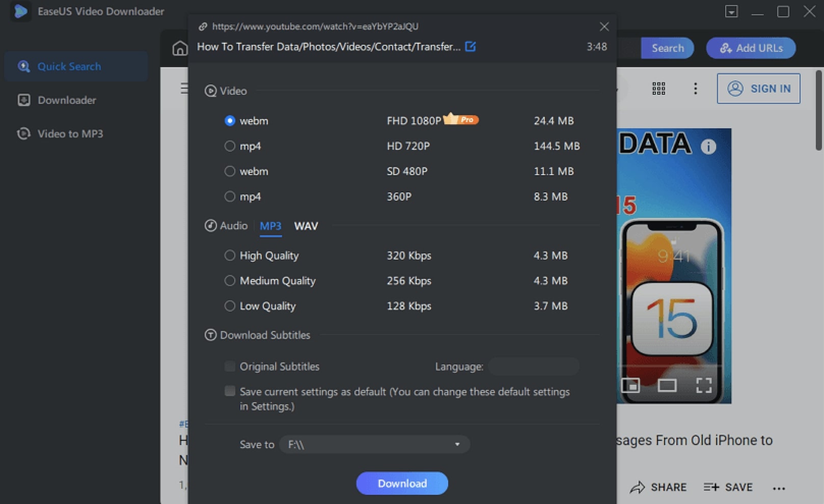This screenshot has width=824, height=504.
Task: Close the download options dialog
Action: tap(604, 26)
